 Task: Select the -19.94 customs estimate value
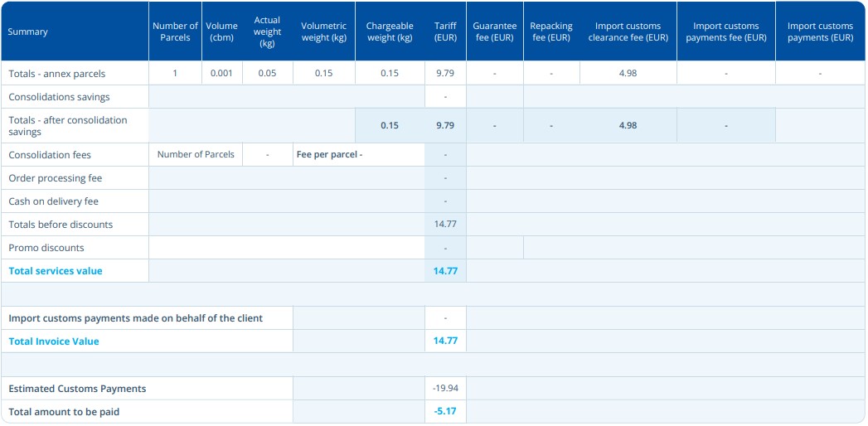click(x=445, y=389)
